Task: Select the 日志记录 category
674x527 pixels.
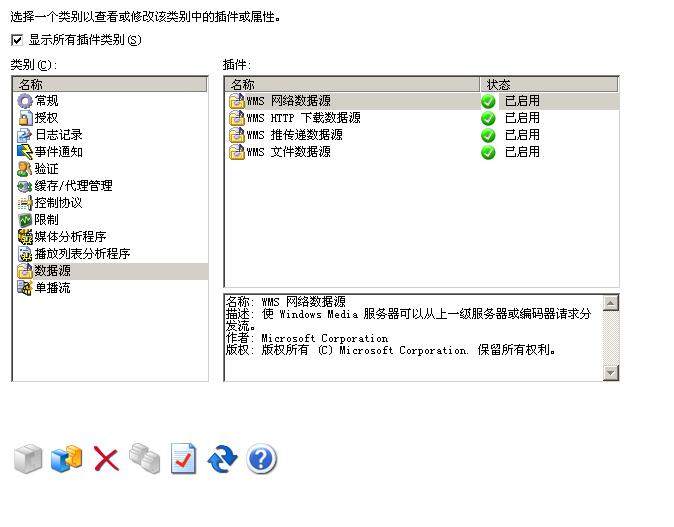Action: click(58, 135)
